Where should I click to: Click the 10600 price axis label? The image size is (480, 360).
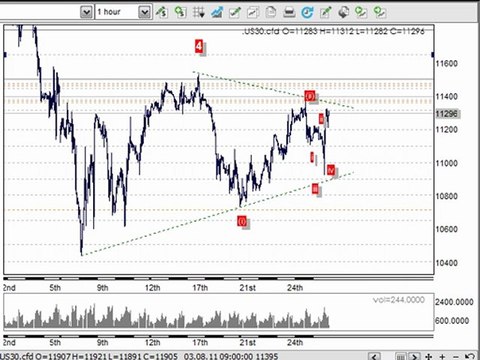447,229
